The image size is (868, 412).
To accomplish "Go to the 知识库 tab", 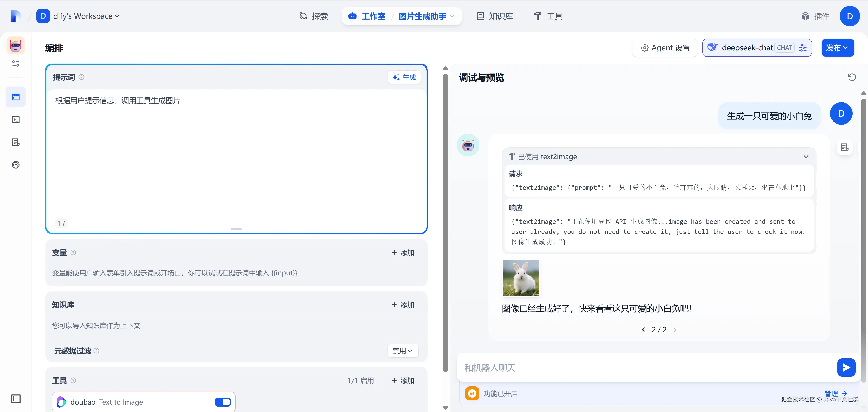I will pyautogui.click(x=495, y=16).
